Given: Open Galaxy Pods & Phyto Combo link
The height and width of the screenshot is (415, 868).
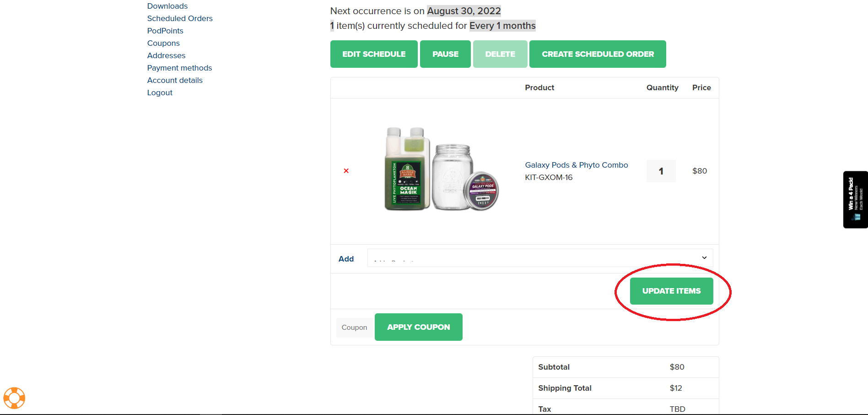Looking at the screenshot, I should (576, 165).
